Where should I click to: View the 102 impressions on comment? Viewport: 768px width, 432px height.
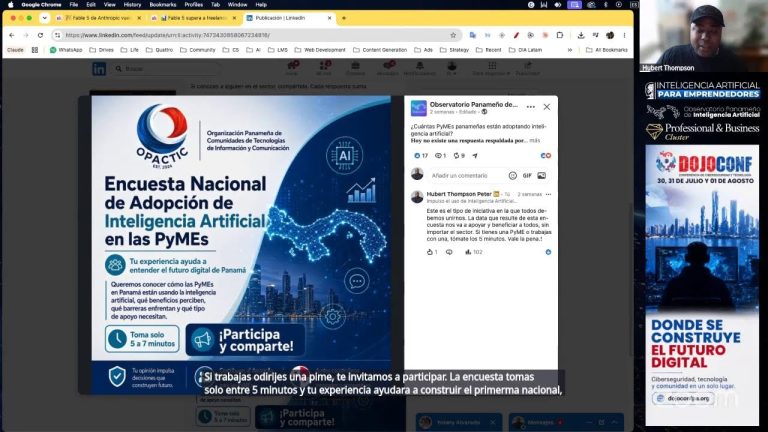474,252
